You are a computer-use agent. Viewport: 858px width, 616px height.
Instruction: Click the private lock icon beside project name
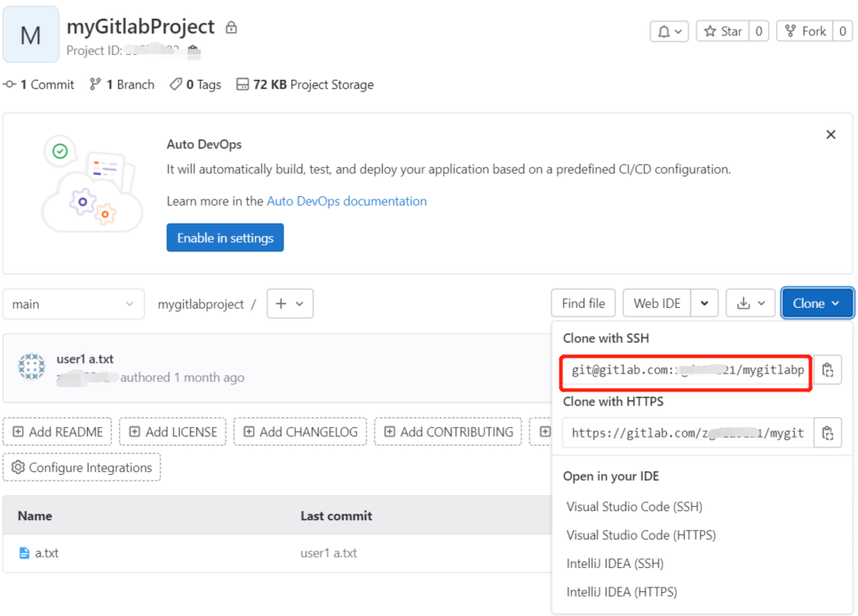pos(232,27)
